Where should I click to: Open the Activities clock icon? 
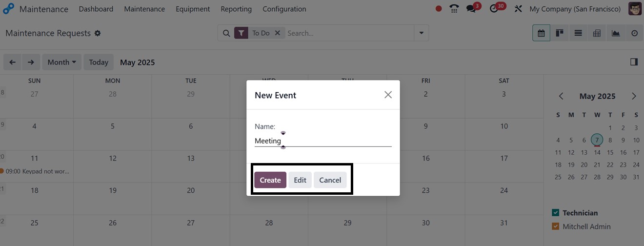(x=495, y=9)
